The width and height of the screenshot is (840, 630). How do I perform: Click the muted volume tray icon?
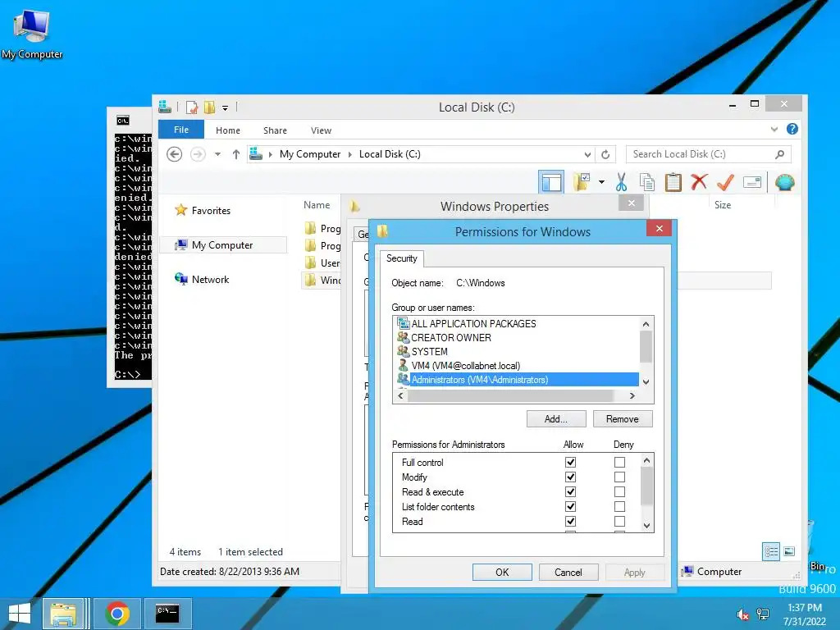(x=742, y=614)
